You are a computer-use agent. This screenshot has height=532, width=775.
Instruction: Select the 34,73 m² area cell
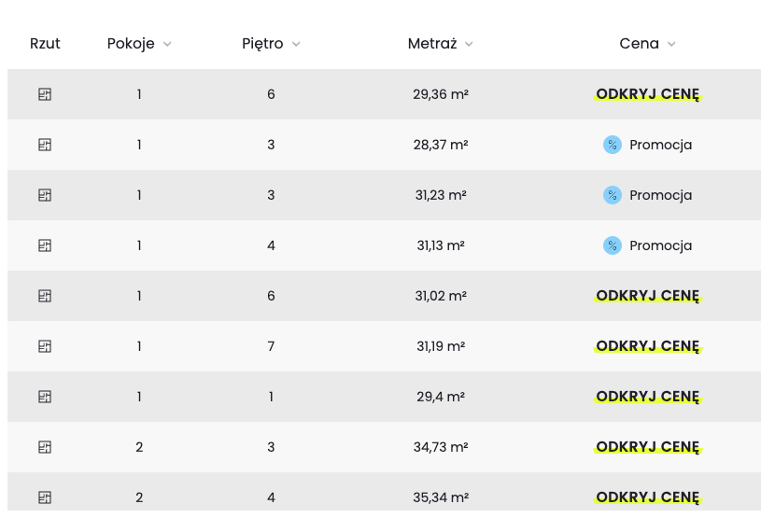[x=441, y=447]
